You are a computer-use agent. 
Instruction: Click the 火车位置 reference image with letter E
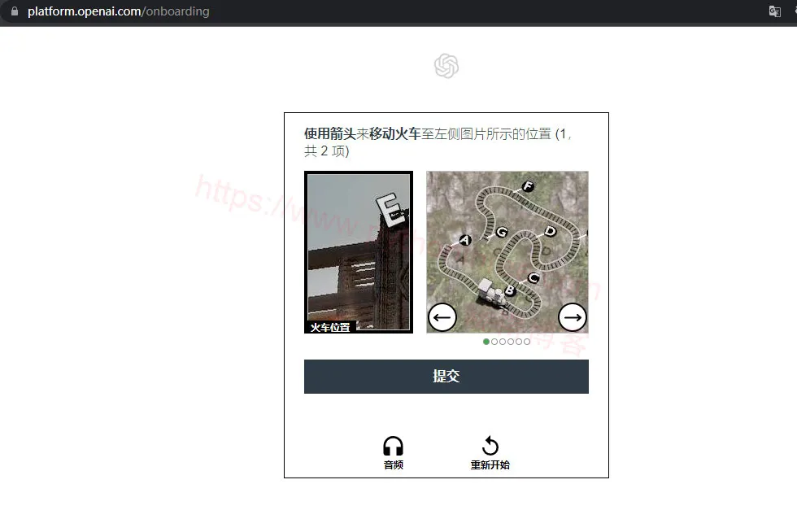(x=358, y=251)
